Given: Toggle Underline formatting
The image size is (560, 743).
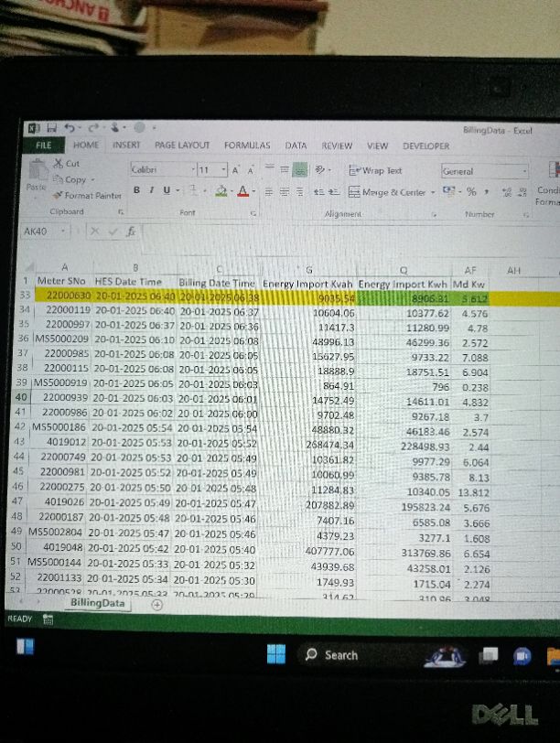Looking at the screenshot, I should [x=167, y=190].
